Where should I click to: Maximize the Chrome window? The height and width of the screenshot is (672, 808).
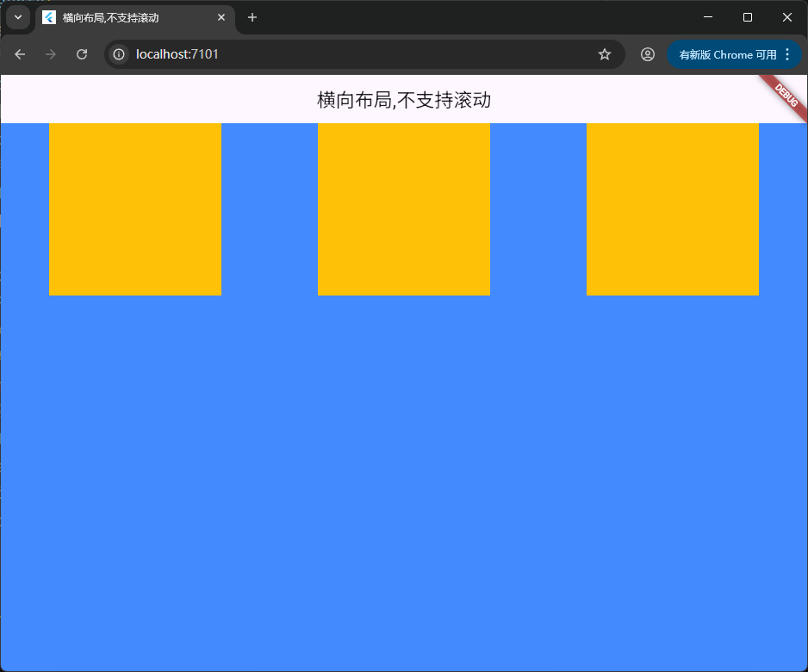748,17
